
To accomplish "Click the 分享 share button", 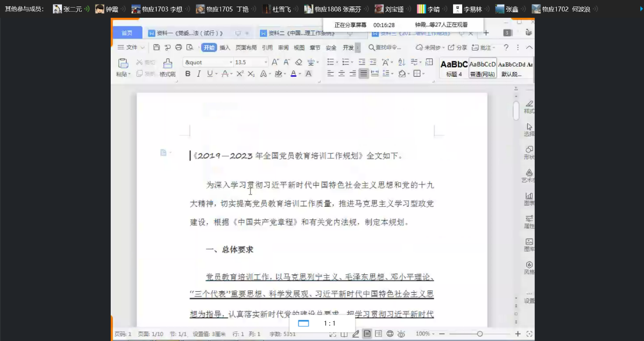I will 457,47.
